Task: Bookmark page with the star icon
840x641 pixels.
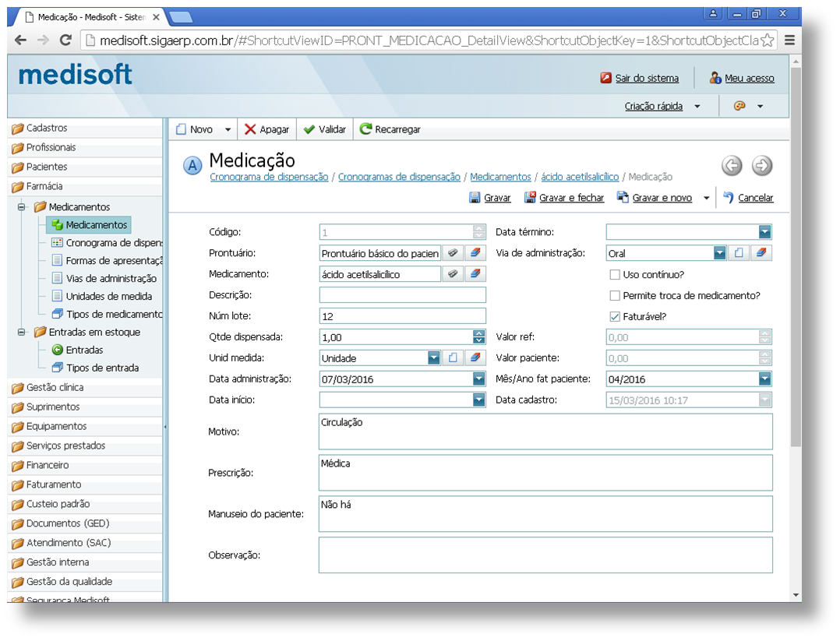Action: pos(767,41)
